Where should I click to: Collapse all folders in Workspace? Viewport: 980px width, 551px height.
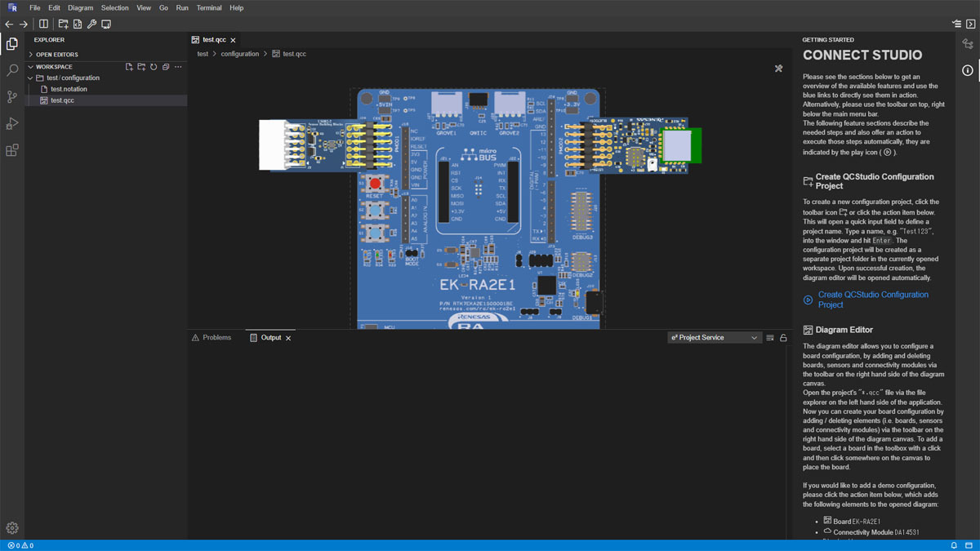[x=166, y=67]
